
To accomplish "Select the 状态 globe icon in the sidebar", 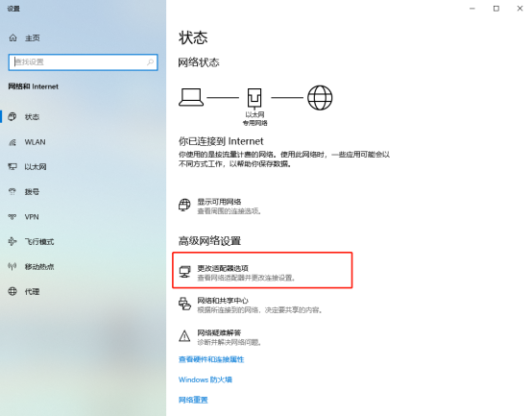I will (x=12, y=116).
